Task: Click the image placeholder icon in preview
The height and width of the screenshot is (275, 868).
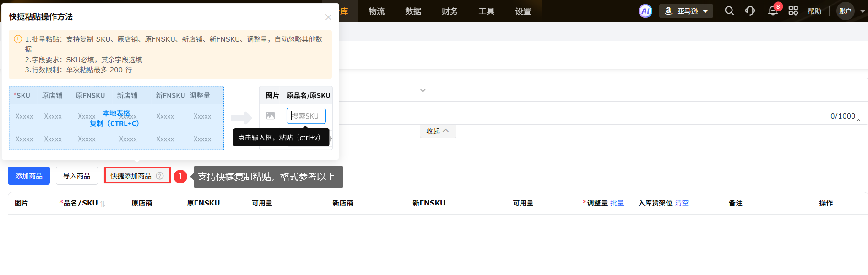Action: [x=271, y=116]
